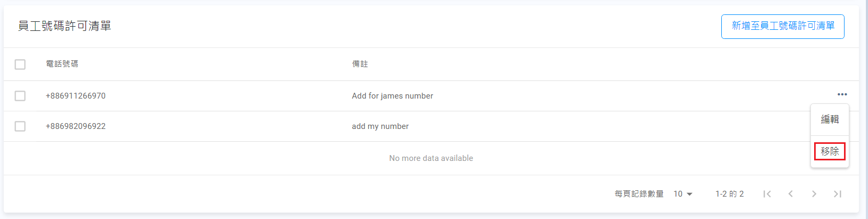Choose 編輯 from the popup menu

click(x=830, y=119)
